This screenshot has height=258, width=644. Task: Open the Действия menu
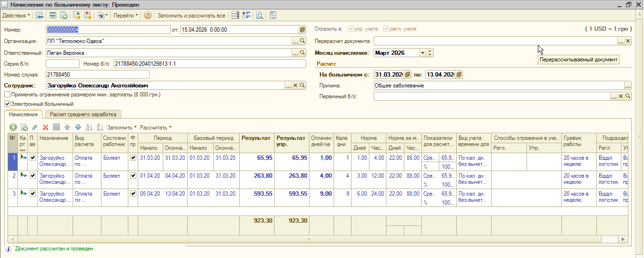[x=16, y=16]
